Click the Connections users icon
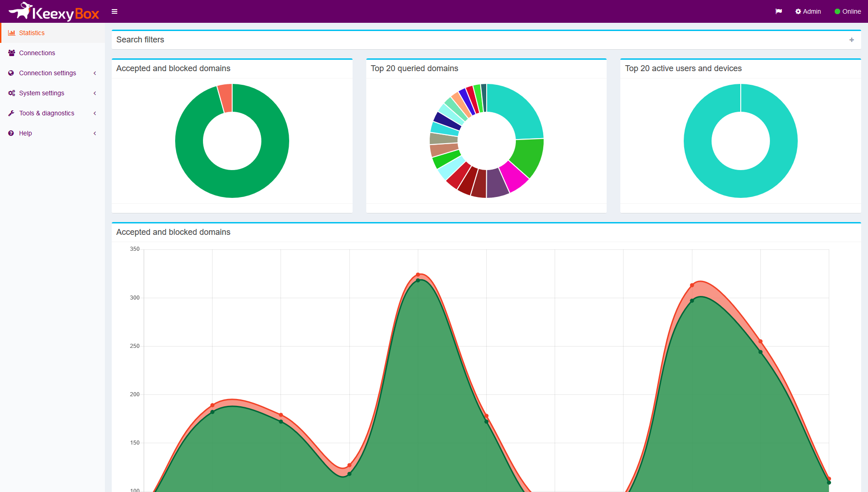This screenshot has height=492, width=868. coord(11,53)
